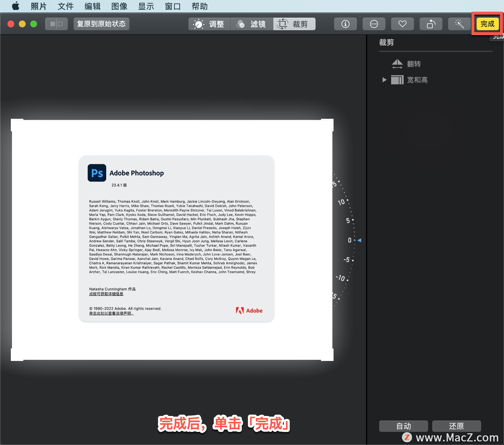
Task: Click the 宽和高 aspect ratio icon
Action: (x=397, y=80)
